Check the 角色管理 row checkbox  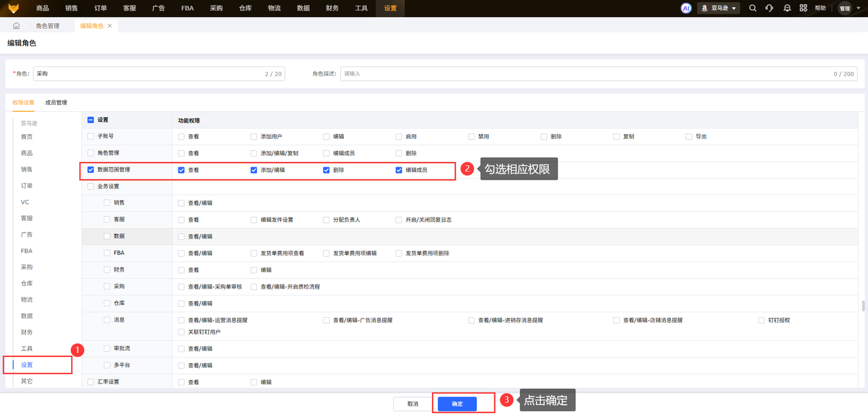(x=91, y=153)
